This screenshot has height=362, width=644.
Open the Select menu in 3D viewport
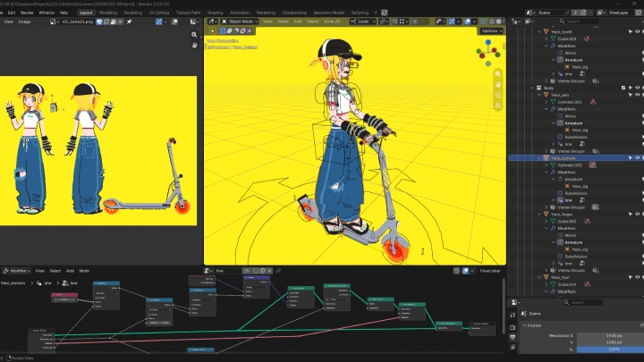pos(283,21)
